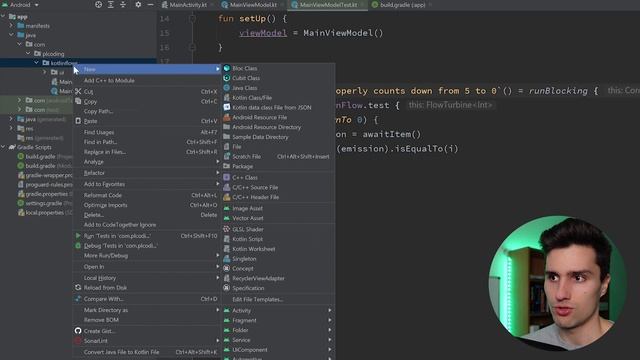Open the Activity submenu arrow
The width and height of the screenshot is (640, 360).
pyautogui.click(x=329, y=310)
